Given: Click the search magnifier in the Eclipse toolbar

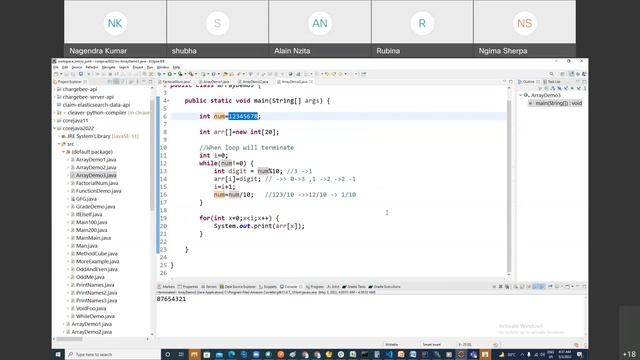Looking at the screenshot, I should click(551, 74).
